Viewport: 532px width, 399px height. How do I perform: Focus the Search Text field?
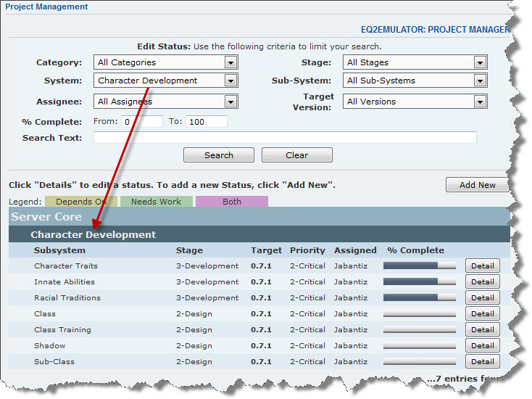point(285,138)
